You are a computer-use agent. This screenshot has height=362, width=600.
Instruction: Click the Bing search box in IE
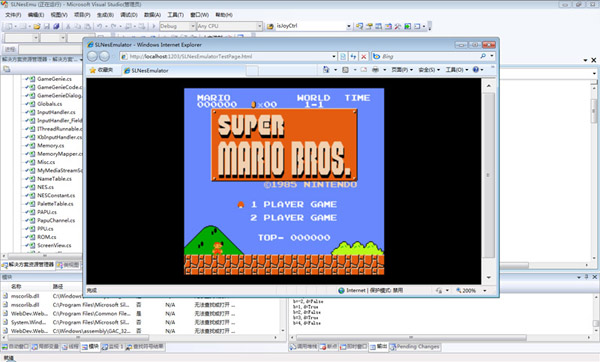[x=429, y=56]
